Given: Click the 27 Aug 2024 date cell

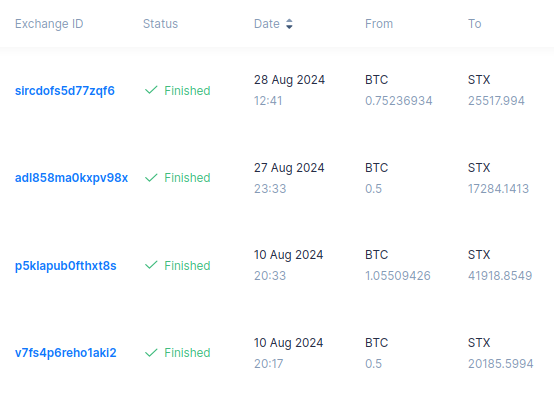Looking at the screenshot, I should 289,167.
